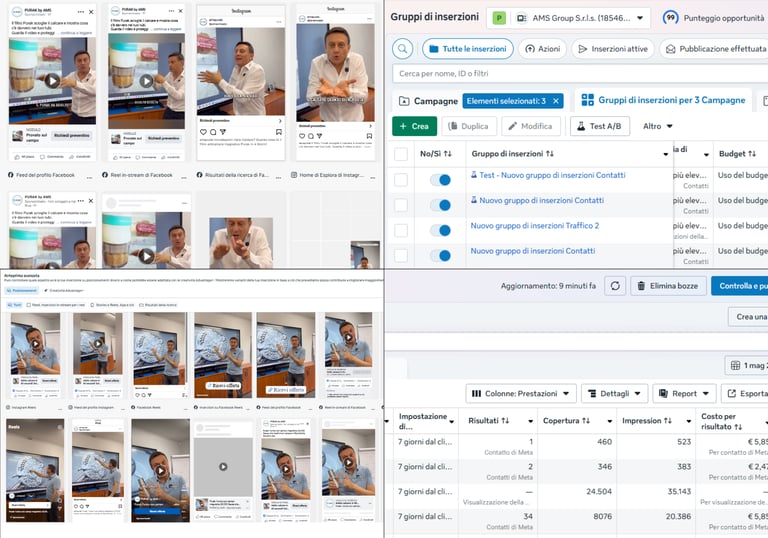
Task: Click the Home di Esplora Instagram preview thumbnail
Action: 336,83
